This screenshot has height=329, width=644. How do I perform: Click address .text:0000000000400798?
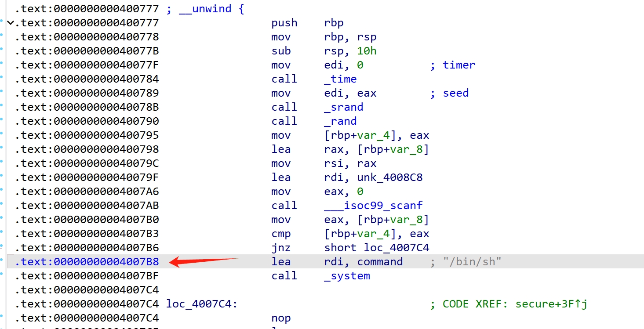(x=87, y=149)
